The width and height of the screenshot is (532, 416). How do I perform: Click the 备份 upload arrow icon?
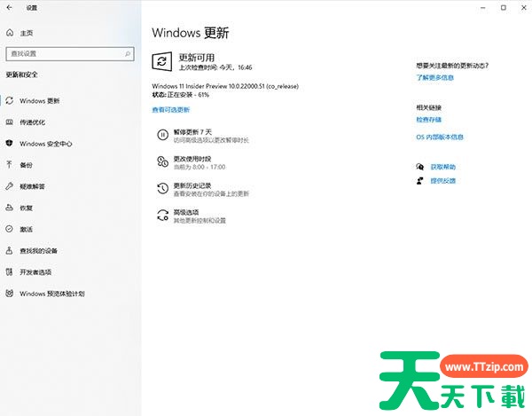click(x=10, y=165)
